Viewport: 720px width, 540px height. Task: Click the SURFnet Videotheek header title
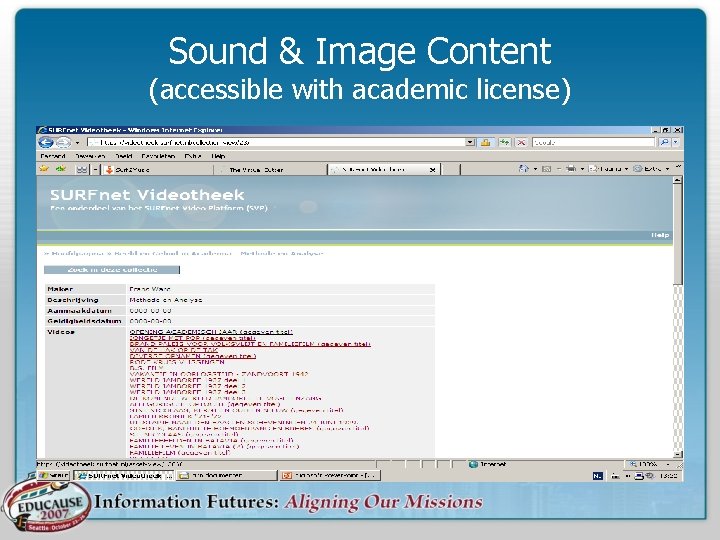pyautogui.click(x=147, y=195)
